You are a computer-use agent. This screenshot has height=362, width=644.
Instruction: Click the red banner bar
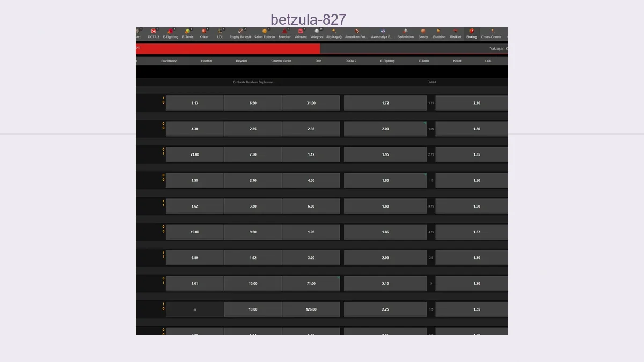pos(228,49)
